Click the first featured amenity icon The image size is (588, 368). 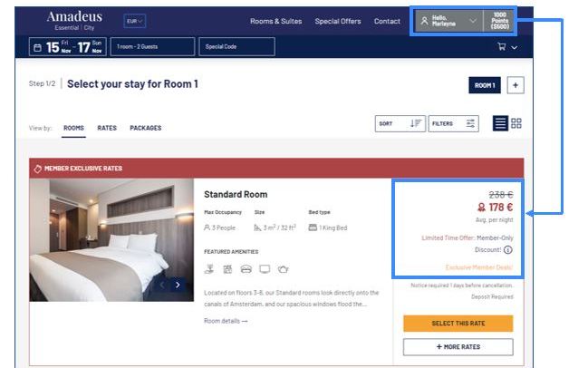click(209, 269)
